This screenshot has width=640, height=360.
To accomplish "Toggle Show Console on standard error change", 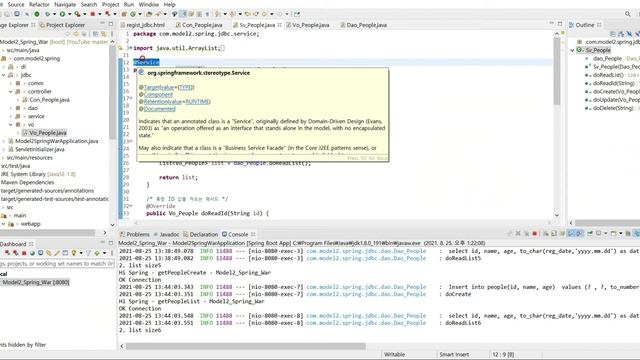I will coord(579,233).
